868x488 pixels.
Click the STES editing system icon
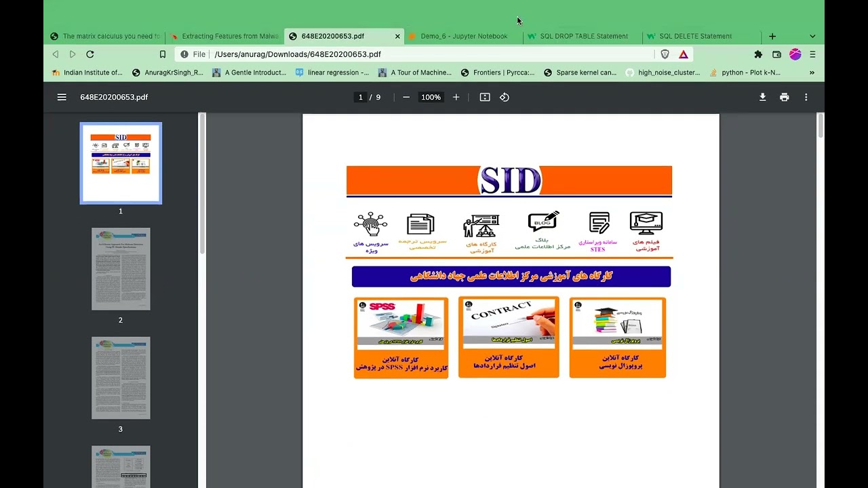click(x=599, y=222)
